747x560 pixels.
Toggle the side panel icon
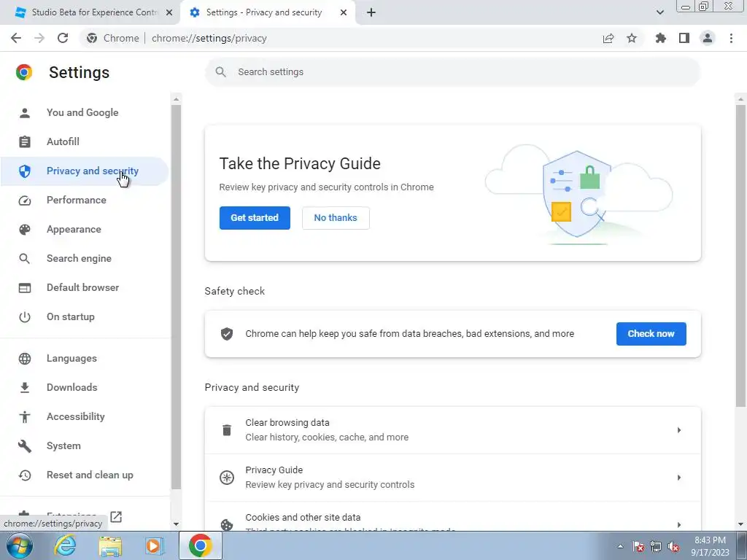pos(684,38)
